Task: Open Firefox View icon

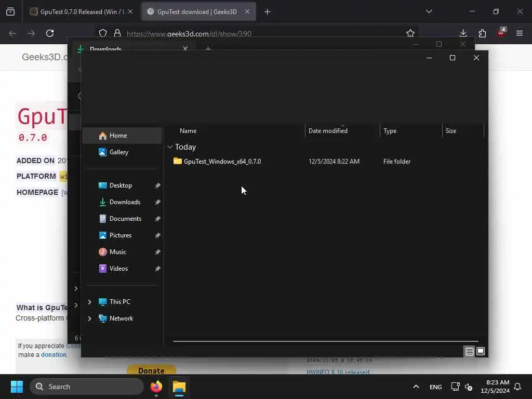Action: [x=10, y=12]
